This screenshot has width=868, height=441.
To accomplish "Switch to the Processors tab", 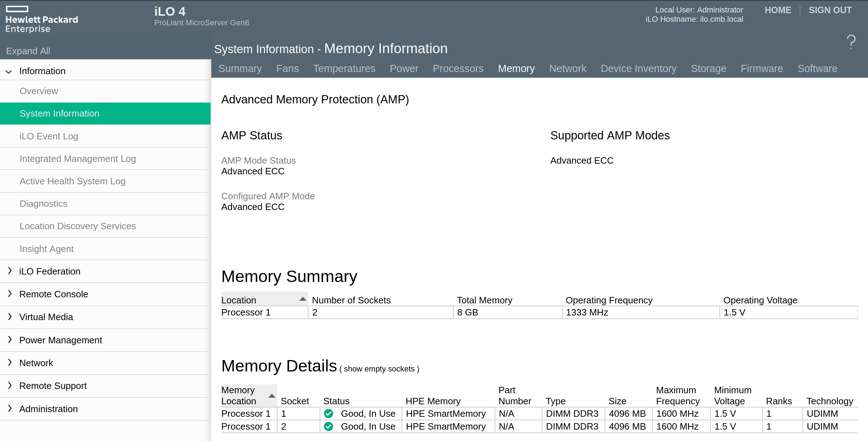I will (458, 68).
